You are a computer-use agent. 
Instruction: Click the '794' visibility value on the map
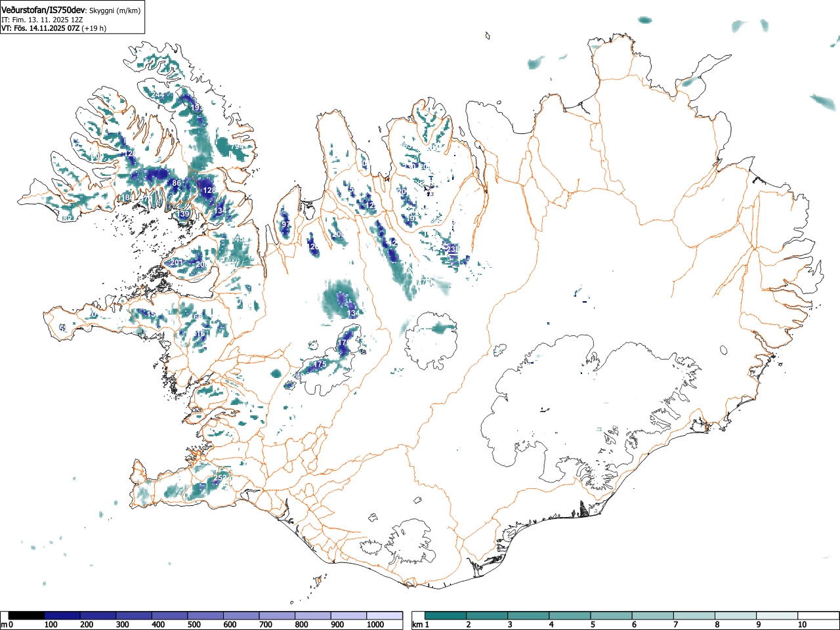236,147
